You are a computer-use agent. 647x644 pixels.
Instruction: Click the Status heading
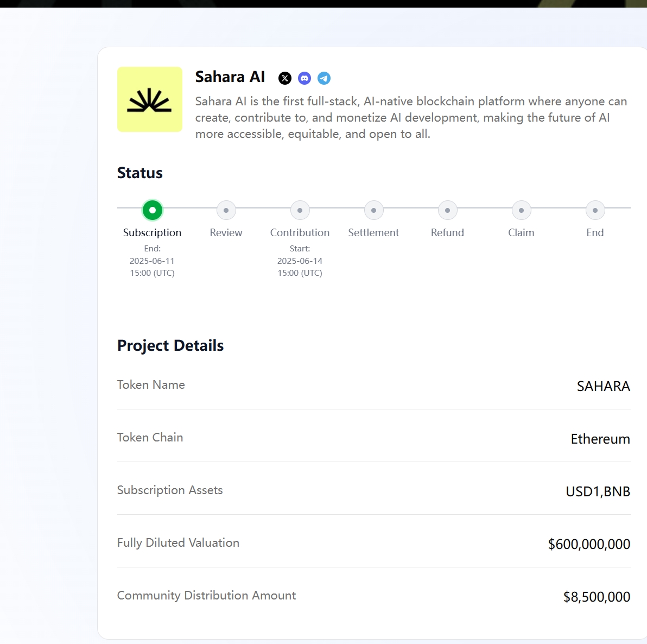(x=140, y=173)
